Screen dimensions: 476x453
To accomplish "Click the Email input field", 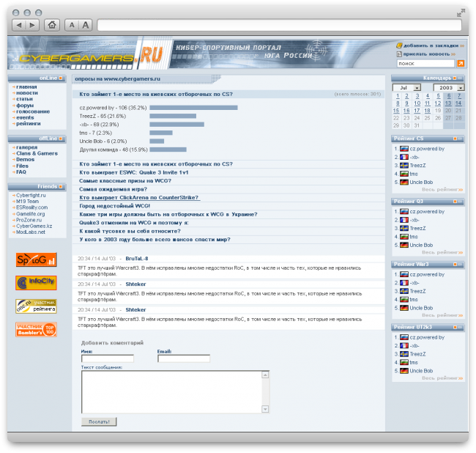I will point(183,358).
